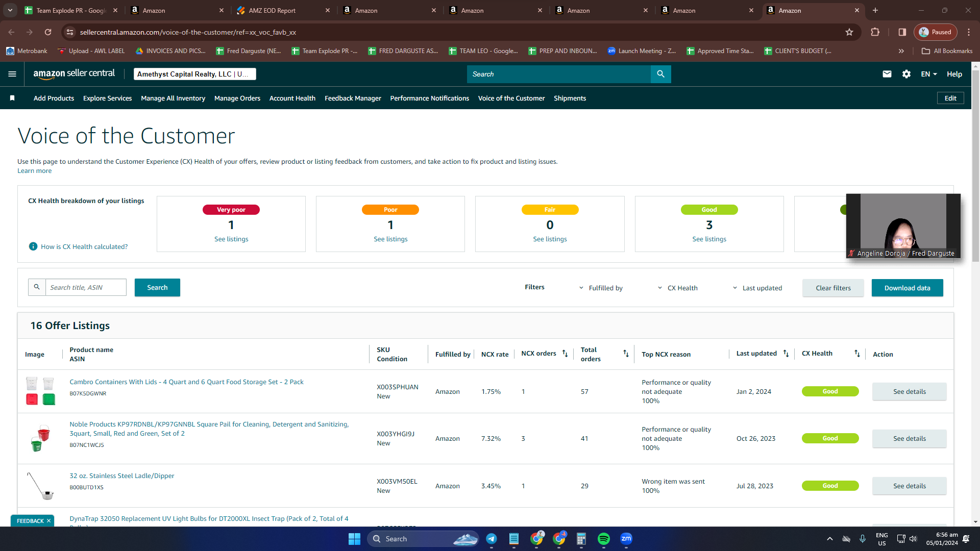Image resolution: width=980 pixels, height=551 pixels.
Task: Click the Fair yellow badge
Action: (550, 210)
